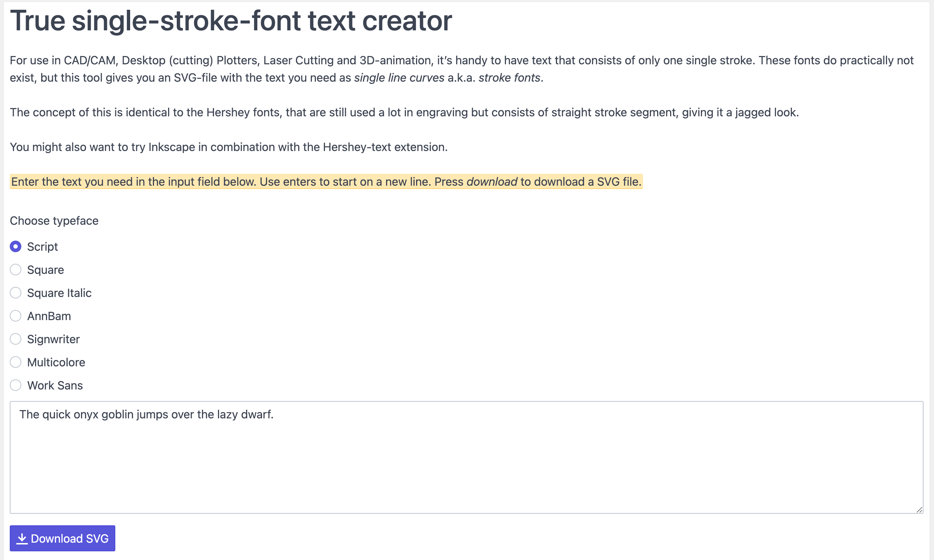Focus the text input area
Image resolution: width=934 pixels, height=560 pixels.
(x=466, y=457)
